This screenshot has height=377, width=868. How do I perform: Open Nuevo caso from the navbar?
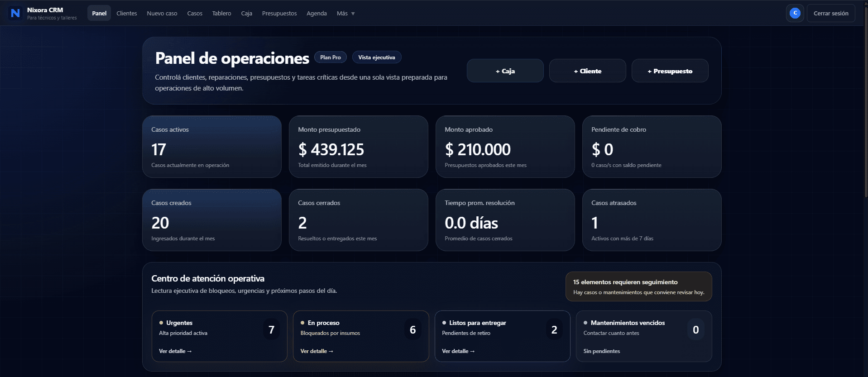(162, 14)
